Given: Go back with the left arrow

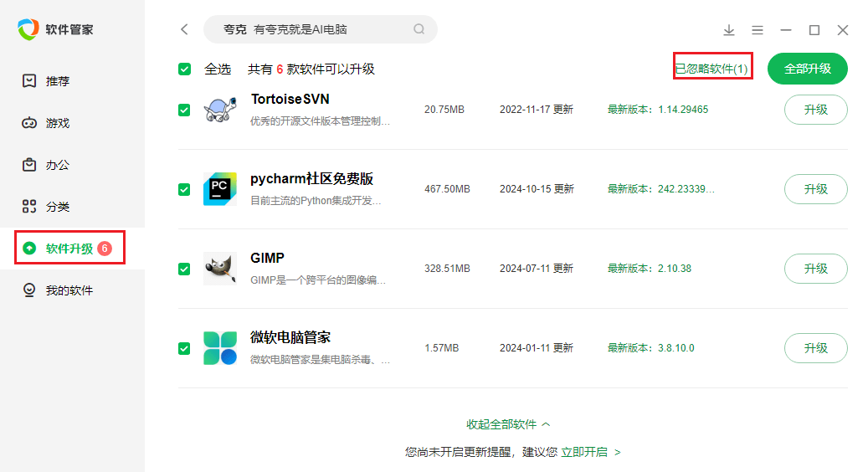Looking at the screenshot, I should (x=184, y=29).
